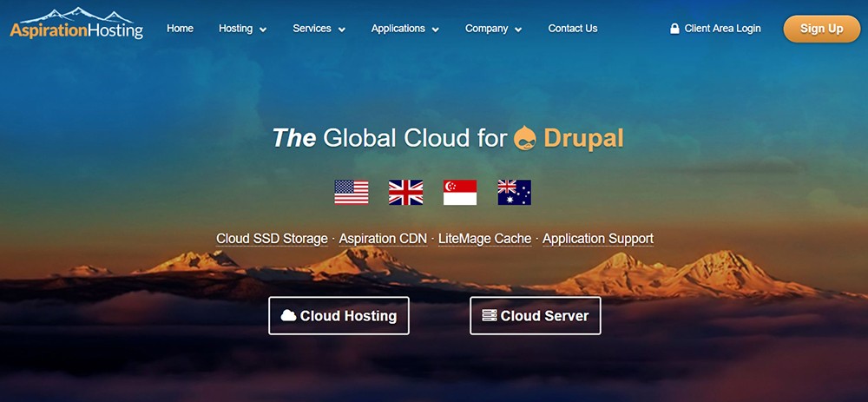
Task: Expand the Applications dropdown chevron
Action: click(x=436, y=30)
